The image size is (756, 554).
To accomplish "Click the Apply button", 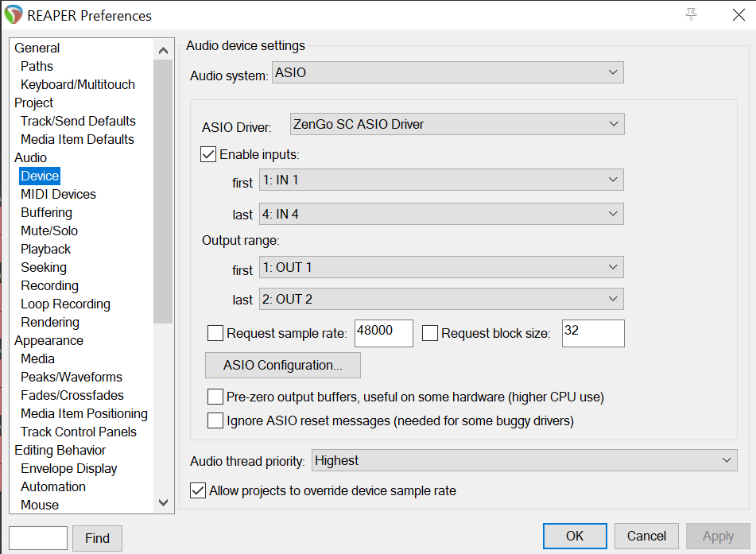I will [x=718, y=537].
